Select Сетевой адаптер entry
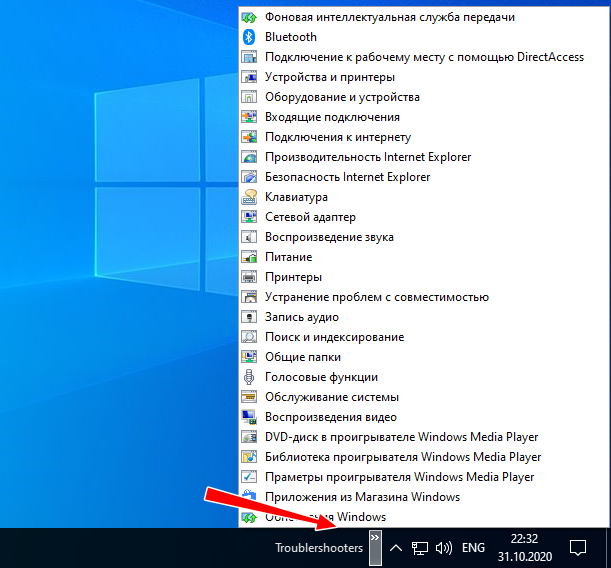Image resolution: width=611 pixels, height=568 pixels. click(x=310, y=217)
